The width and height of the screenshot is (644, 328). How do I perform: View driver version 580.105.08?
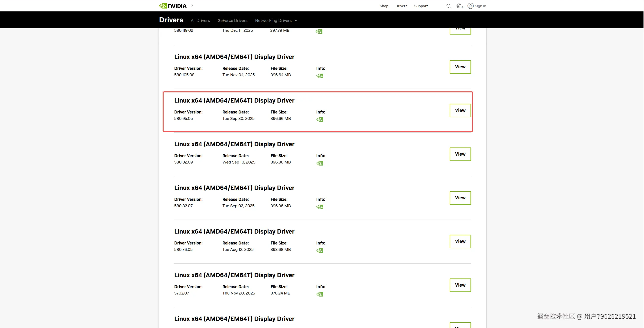[x=460, y=67]
